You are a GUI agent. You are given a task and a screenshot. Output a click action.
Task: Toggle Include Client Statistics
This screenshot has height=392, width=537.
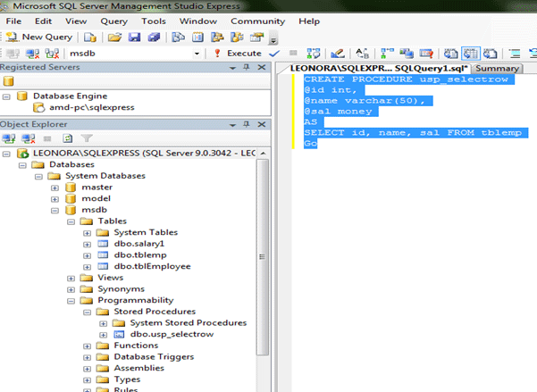point(407,54)
